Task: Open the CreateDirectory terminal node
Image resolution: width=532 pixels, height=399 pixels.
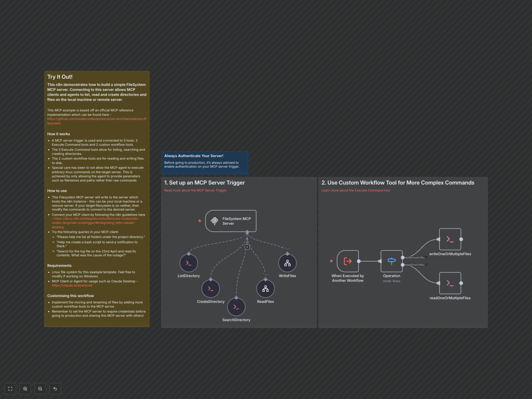Action: (x=210, y=289)
